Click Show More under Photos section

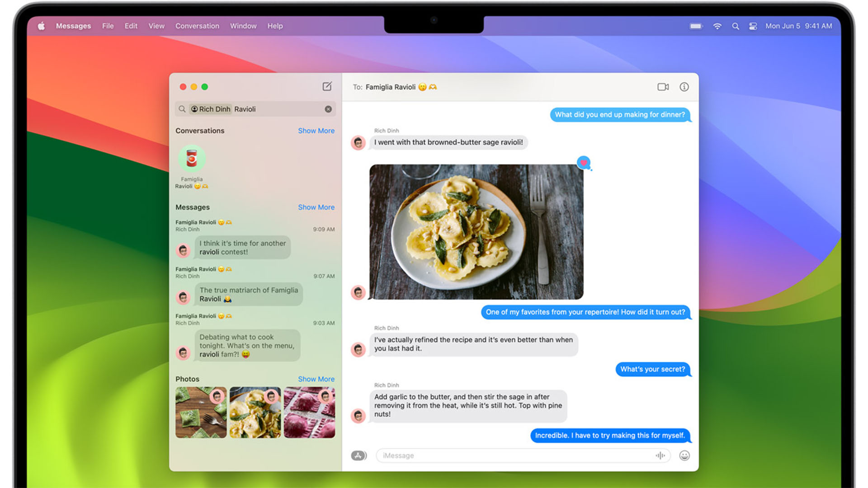[316, 379]
